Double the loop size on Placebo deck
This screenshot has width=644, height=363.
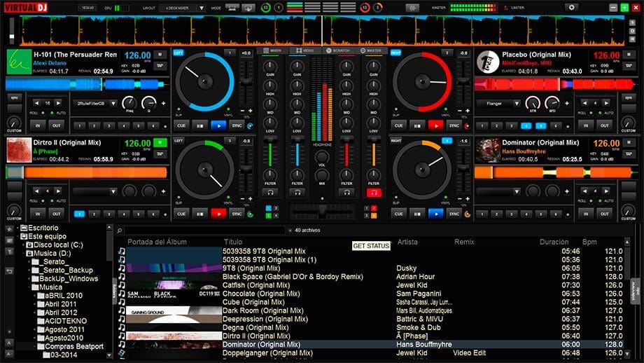(606, 103)
